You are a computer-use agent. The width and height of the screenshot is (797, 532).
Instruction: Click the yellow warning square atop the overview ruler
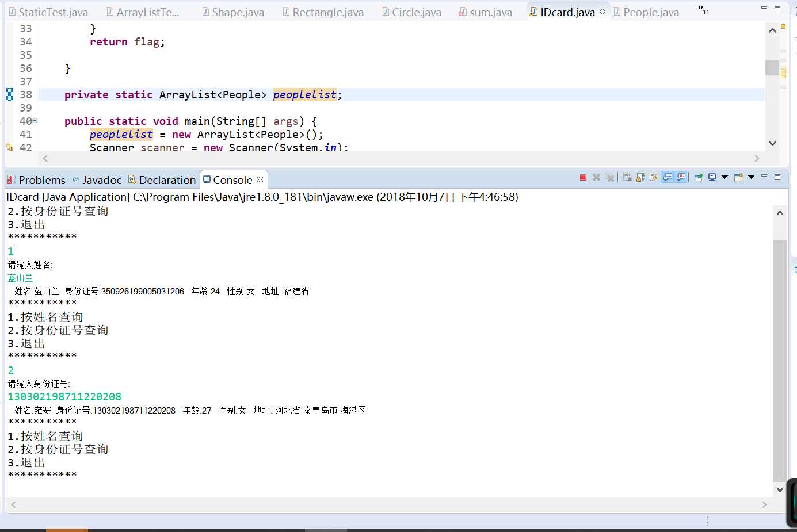[783, 27]
